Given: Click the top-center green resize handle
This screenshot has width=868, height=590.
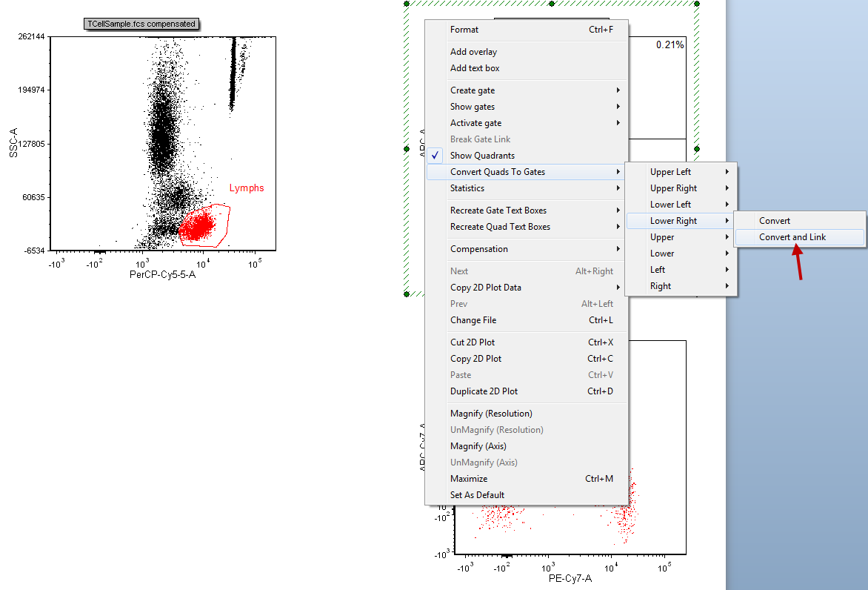Looking at the screenshot, I should click(552, 3).
